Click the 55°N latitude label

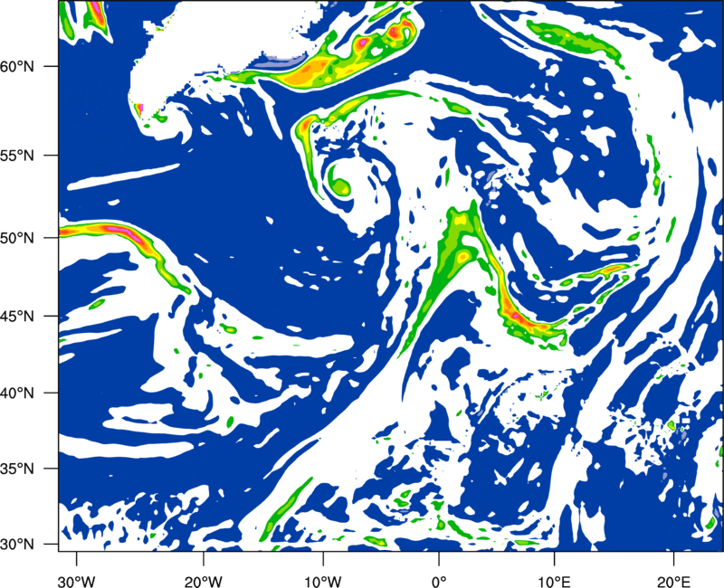click(17, 156)
